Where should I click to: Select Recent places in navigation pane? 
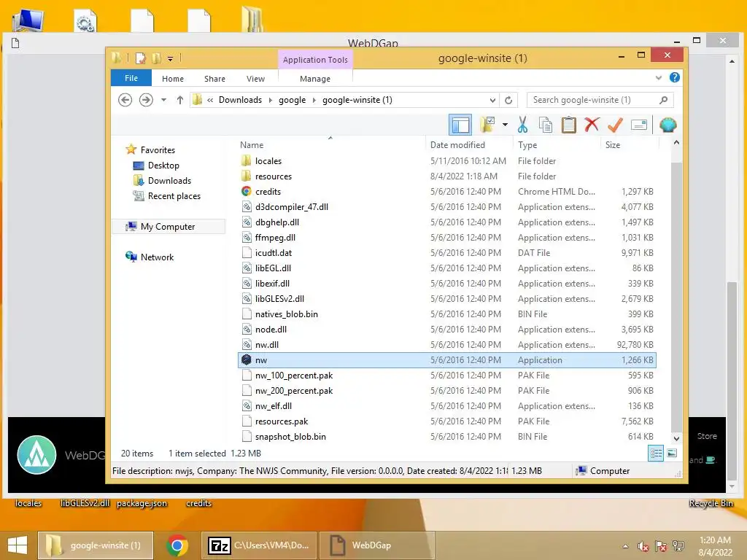(174, 195)
